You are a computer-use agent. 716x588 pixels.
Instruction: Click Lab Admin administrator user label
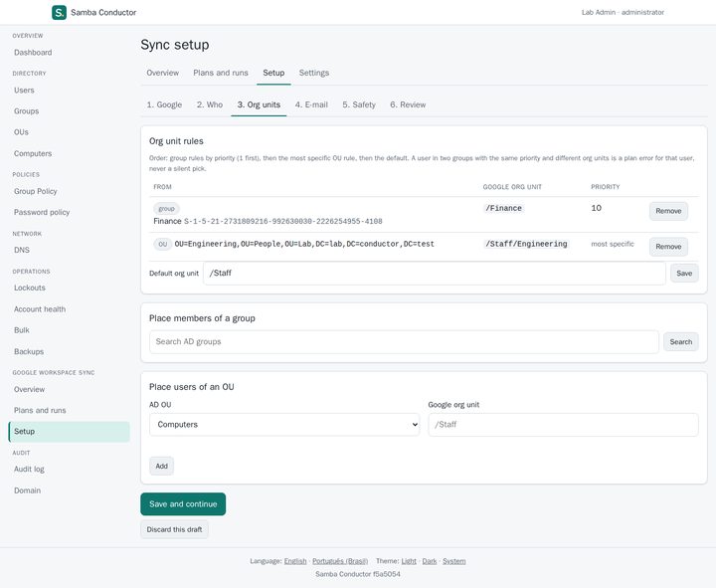(x=623, y=12)
